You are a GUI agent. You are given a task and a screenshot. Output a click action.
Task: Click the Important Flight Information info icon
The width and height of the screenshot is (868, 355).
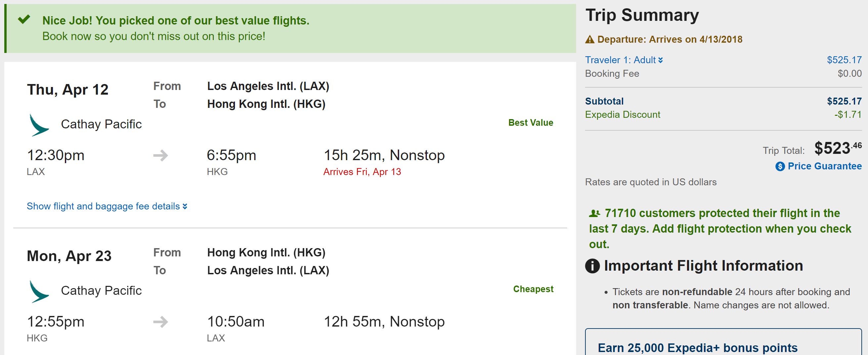click(x=592, y=266)
